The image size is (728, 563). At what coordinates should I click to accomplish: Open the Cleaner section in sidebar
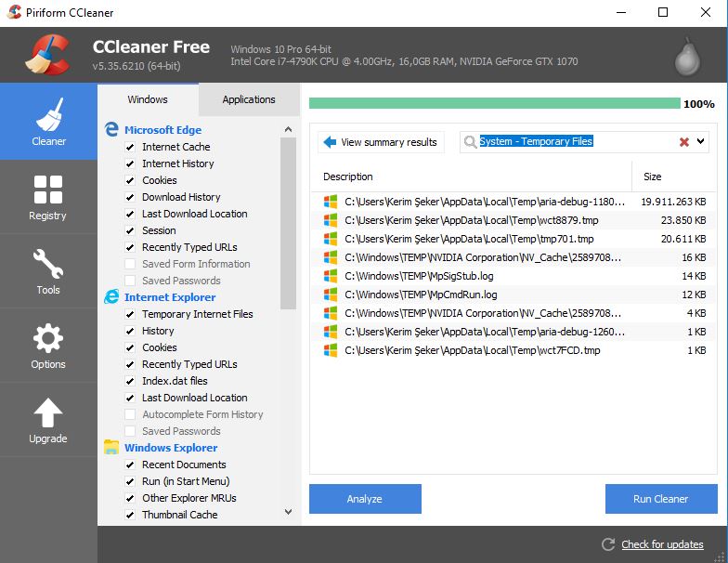point(48,122)
